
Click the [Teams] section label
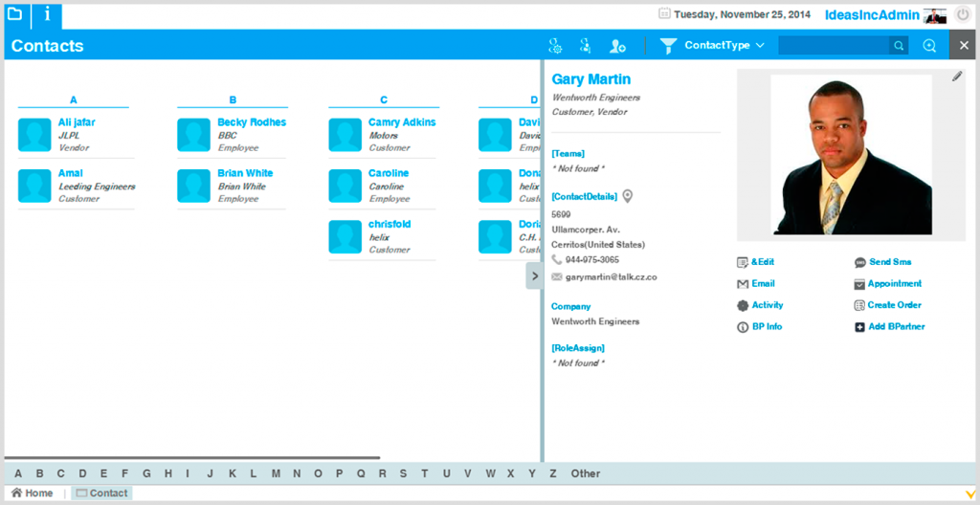click(x=568, y=153)
